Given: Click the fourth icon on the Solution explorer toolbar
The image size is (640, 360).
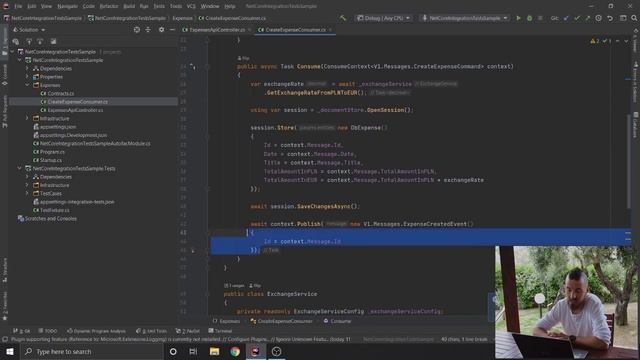Looking at the screenshot, I should click(x=53, y=41).
